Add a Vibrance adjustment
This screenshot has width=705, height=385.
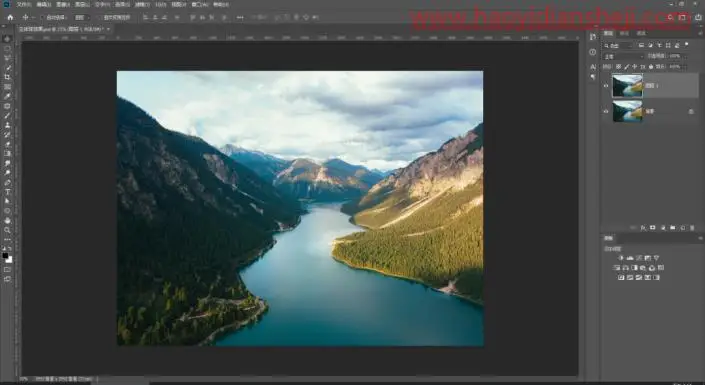[656, 258]
